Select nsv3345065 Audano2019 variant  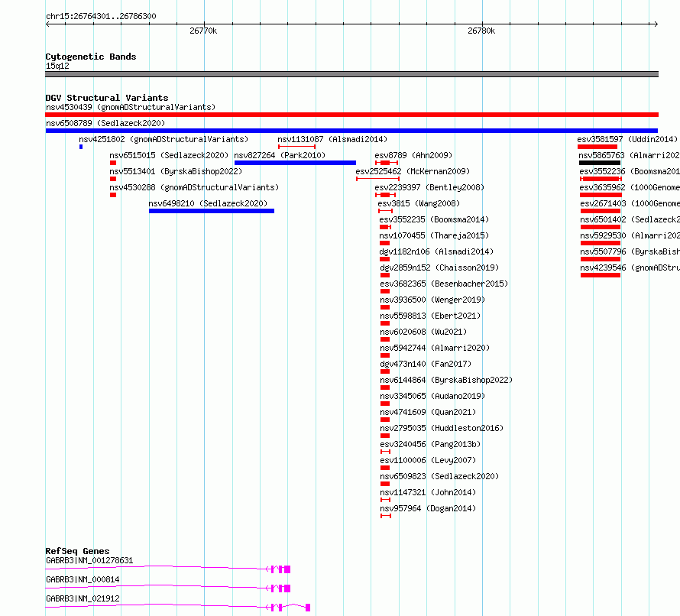432,396
